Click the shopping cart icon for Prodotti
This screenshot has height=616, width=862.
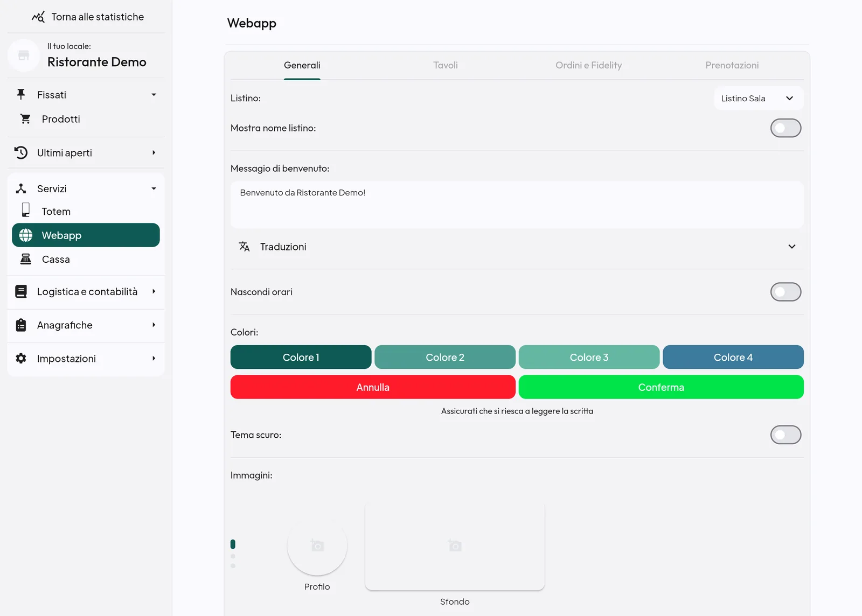tap(25, 118)
